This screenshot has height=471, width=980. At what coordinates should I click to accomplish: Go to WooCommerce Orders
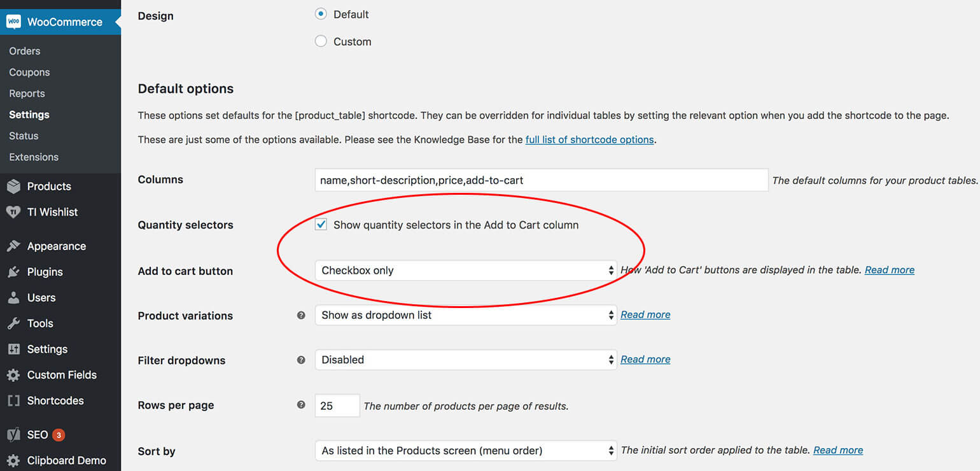click(24, 50)
